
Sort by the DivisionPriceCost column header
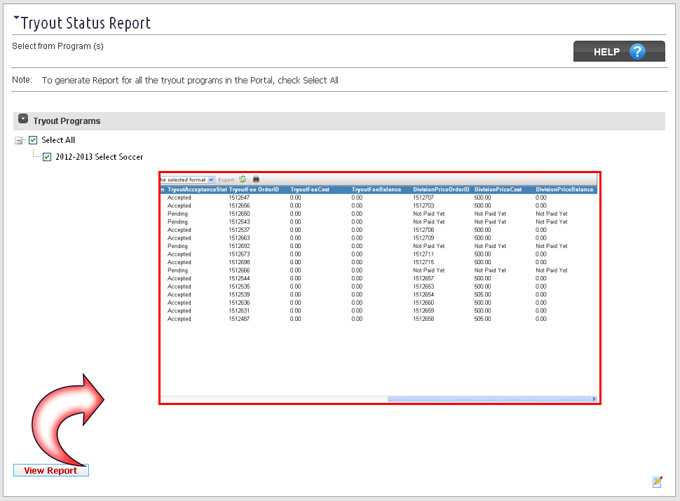[498, 190]
